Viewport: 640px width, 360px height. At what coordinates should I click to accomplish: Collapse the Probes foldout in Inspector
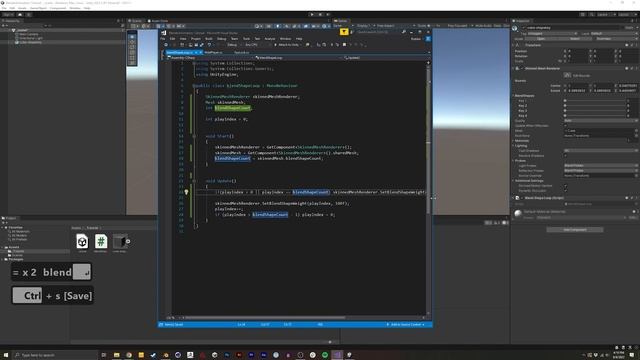(513, 160)
